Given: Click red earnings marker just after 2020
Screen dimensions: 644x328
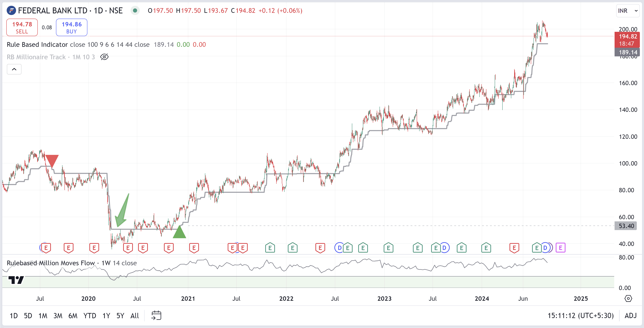Looking at the screenshot, I should point(94,248).
